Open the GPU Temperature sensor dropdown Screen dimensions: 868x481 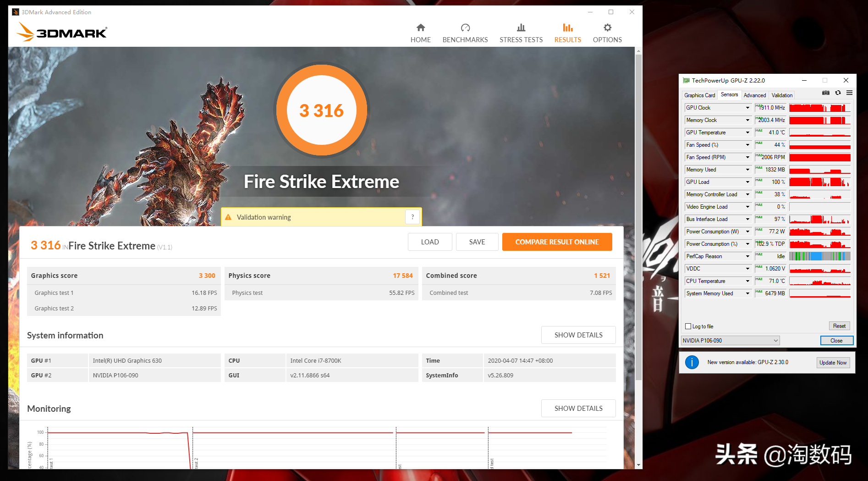click(x=747, y=133)
